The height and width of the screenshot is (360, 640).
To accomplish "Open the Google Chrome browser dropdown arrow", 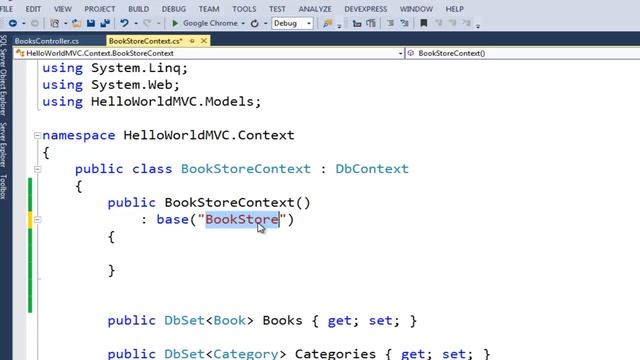I will [243, 24].
